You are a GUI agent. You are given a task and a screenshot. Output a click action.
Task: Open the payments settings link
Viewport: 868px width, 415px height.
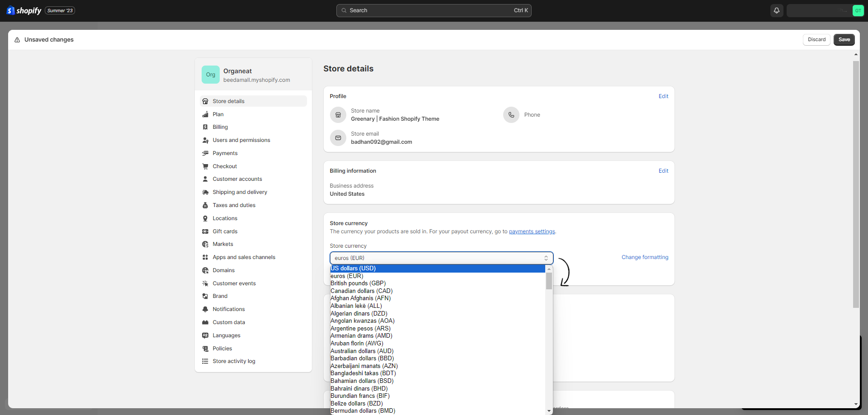pyautogui.click(x=532, y=231)
